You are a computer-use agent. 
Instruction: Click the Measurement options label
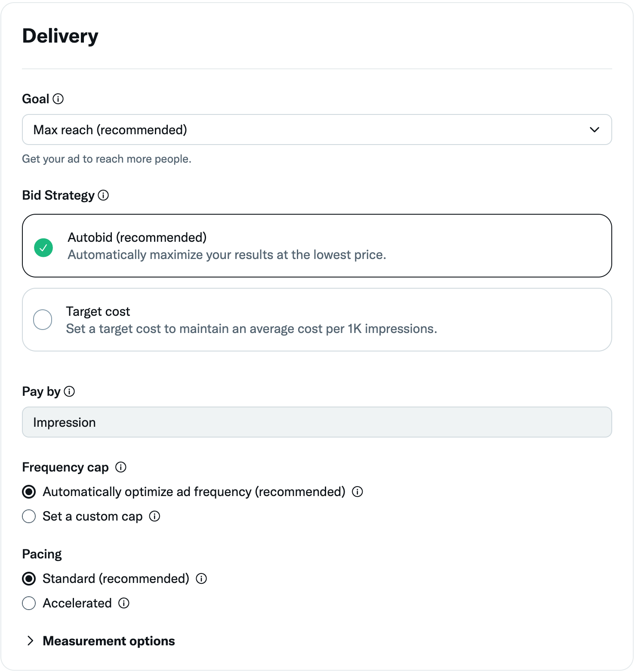pyautogui.click(x=109, y=641)
